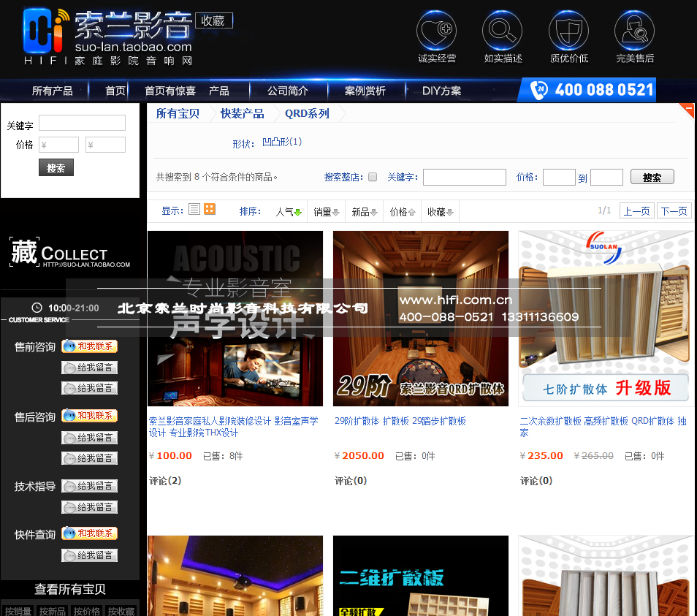The image size is (697, 616).
Task: Click the 收藏 button beside shop name
Action: (213, 21)
